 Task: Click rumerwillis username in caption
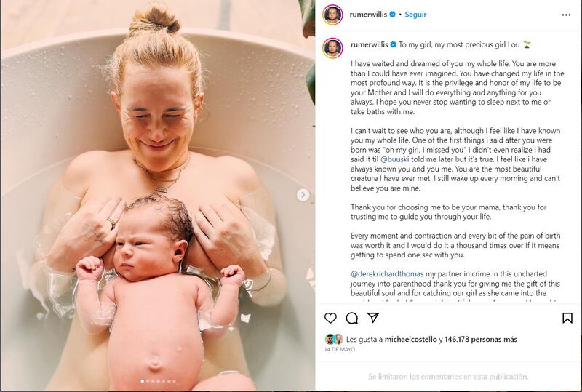tap(370, 44)
